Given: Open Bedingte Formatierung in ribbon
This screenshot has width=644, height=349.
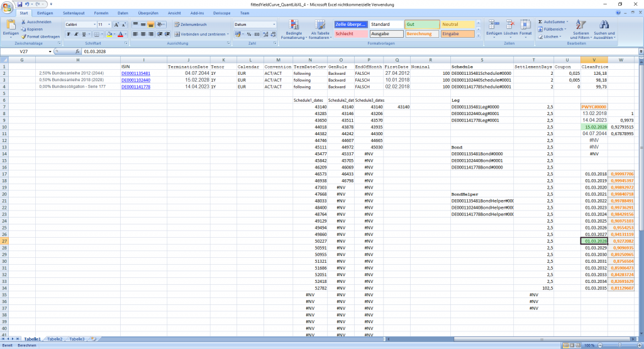Looking at the screenshot, I should (293, 29).
